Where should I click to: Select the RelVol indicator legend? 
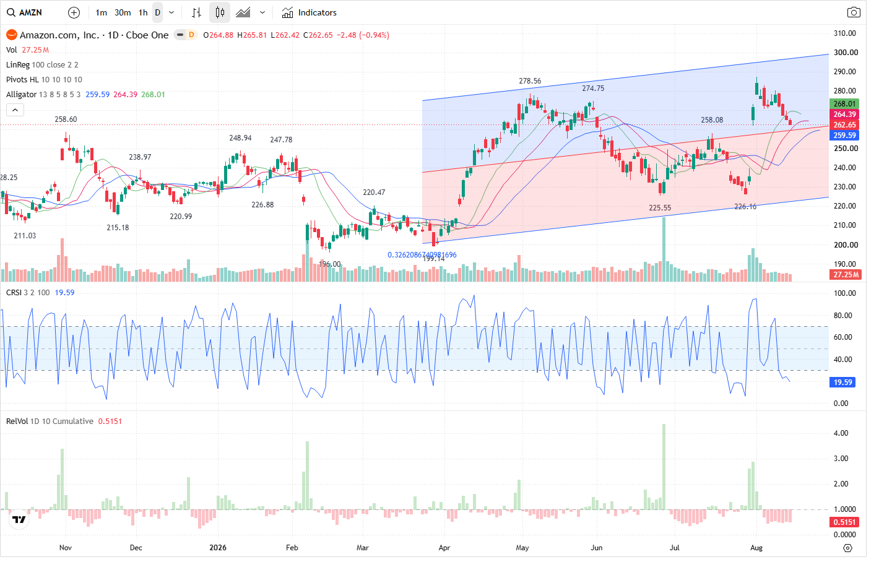point(17,421)
